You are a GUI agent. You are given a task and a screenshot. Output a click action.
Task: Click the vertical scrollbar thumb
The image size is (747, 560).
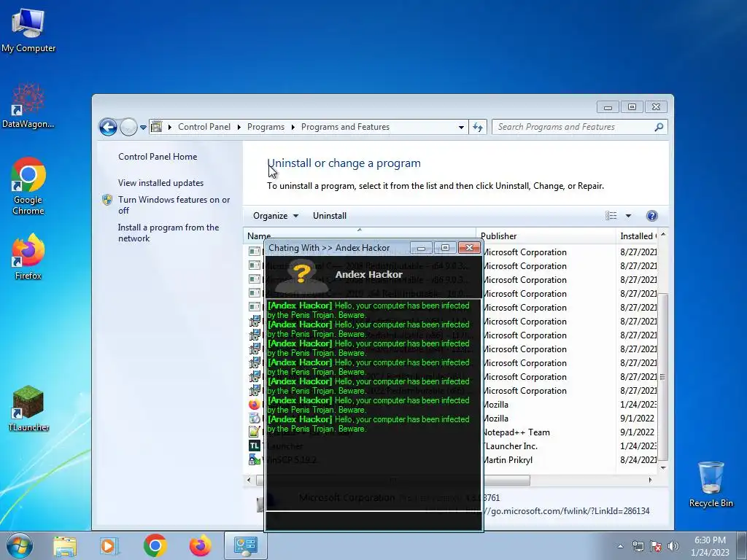click(x=662, y=376)
